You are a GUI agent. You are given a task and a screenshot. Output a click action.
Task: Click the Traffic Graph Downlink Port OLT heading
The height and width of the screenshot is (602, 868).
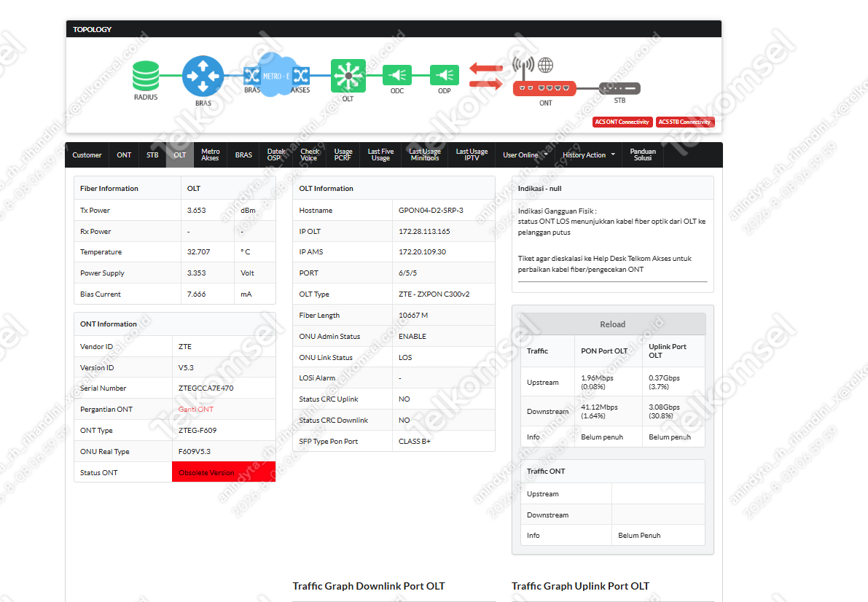tap(369, 586)
